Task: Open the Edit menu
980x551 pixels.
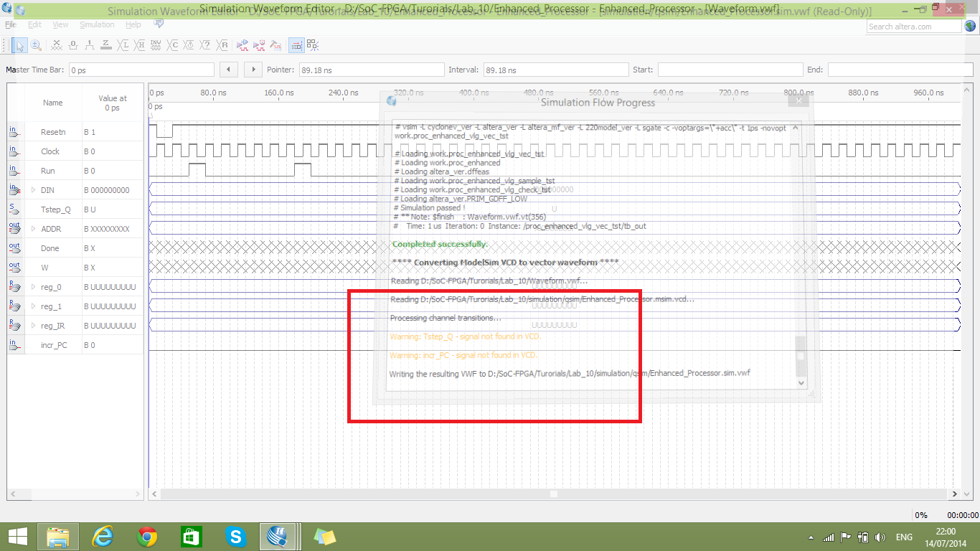Action: click(34, 24)
